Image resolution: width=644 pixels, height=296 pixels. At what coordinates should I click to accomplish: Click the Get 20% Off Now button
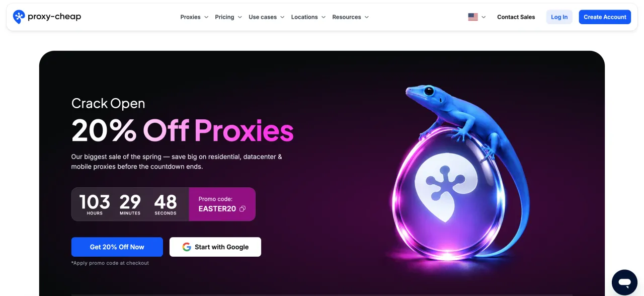coord(117,247)
